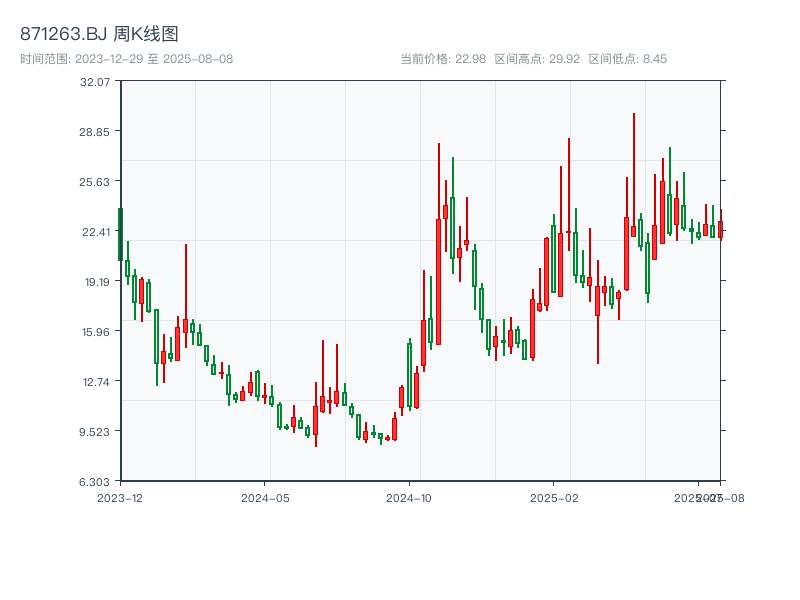Viewport: 800px width, 600px height.
Task: Click the 32.07 y-axis label
Action: pos(95,82)
